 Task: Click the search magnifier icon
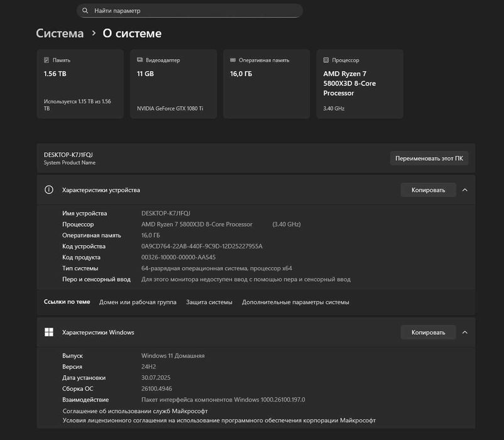click(85, 11)
